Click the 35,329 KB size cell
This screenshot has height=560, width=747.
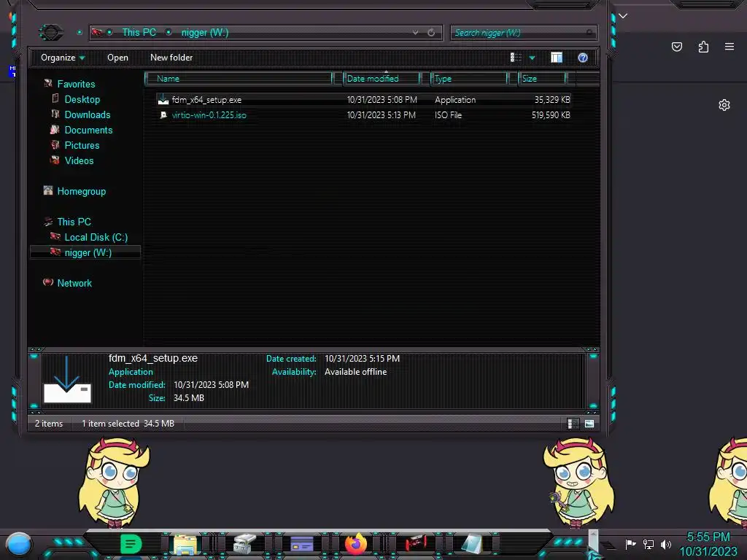click(552, 99)
